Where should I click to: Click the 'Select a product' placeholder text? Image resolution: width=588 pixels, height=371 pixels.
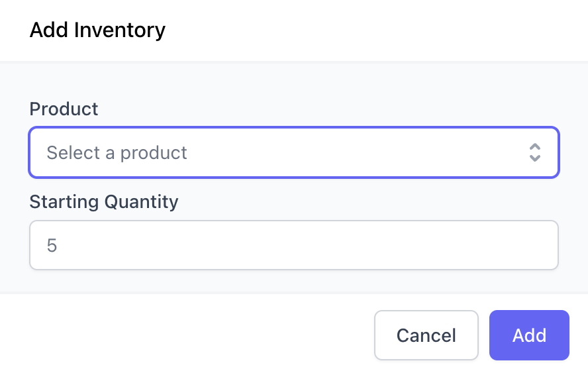[x=117, y=152]
